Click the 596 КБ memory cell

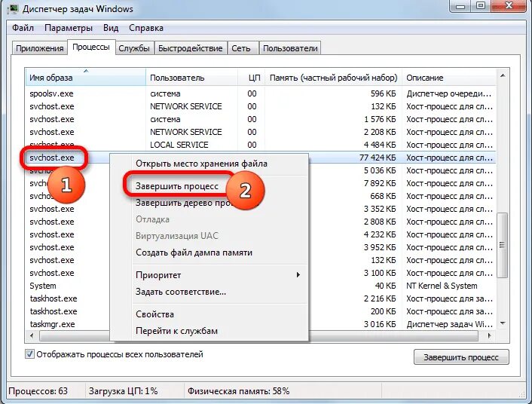click(383, 93)
